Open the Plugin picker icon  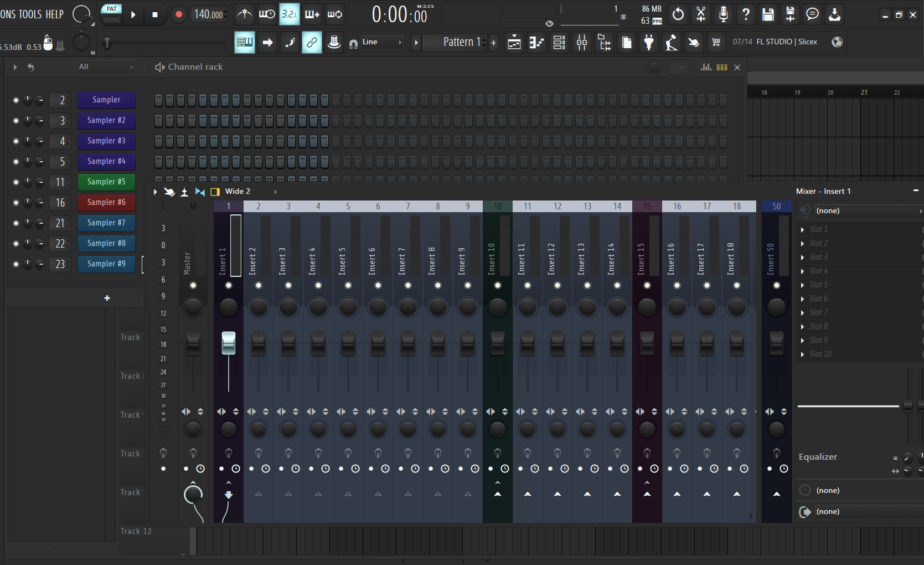(x=649, y=42)
